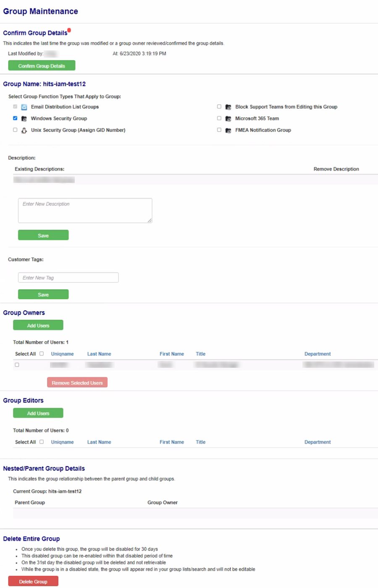Uncheck the Windows Security Group checkbox
The width and height of the screenshot is (378, 588).
(15, 118)
